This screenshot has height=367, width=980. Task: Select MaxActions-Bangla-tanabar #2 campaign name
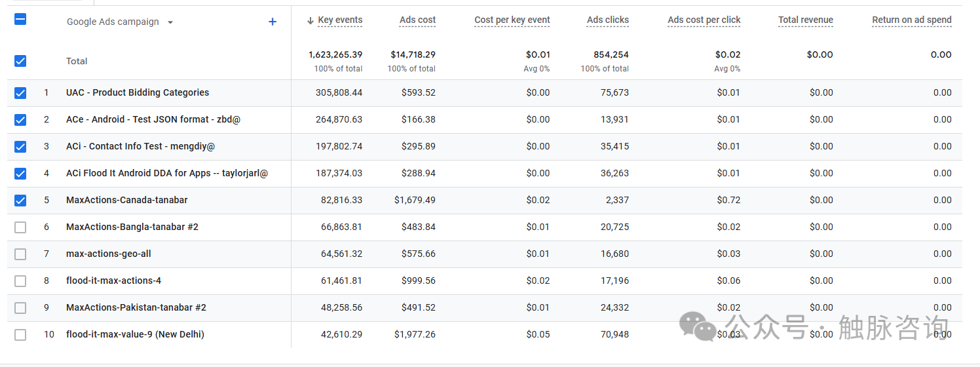point(132,227)
